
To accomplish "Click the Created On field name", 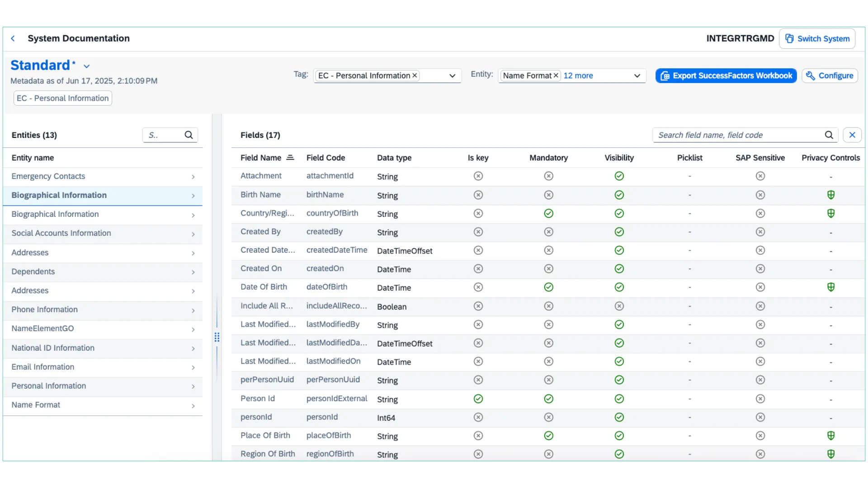I will coord(261,268).
